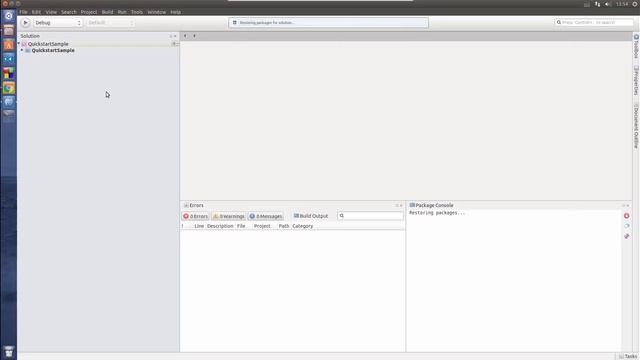Open the Search menu
The width and height of the screenshot is (640, 360).
pos(69,12)
